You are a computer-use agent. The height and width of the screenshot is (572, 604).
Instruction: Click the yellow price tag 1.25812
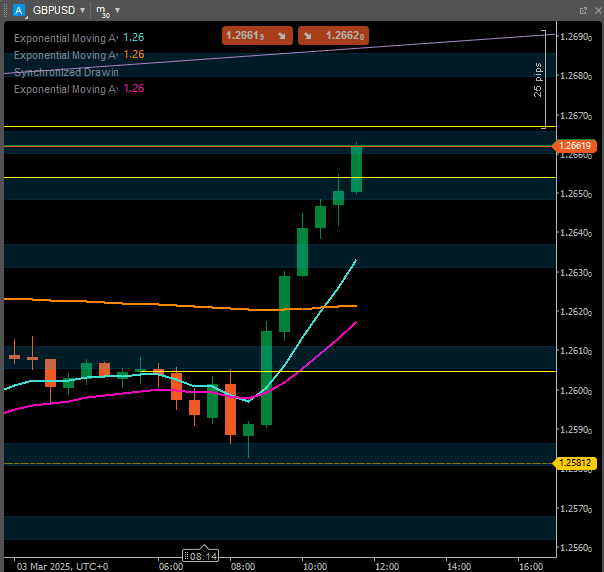(x=574, y=463)
